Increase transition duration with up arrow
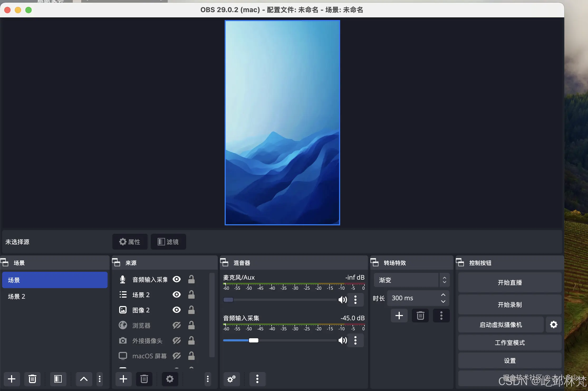This screenshot has height=391, width=588. 443,295
